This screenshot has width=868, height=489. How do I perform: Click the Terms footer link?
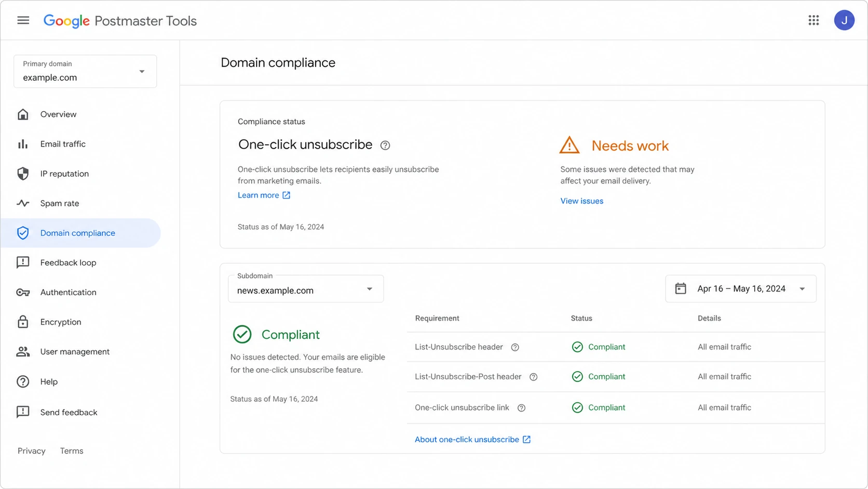[72, 451]
